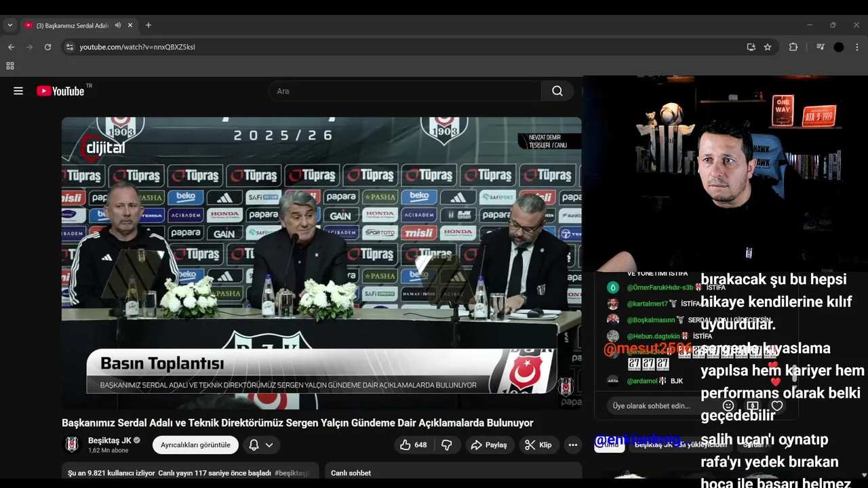
Task: Click @ÖmerFarukHıdır-s3b username in chat
Action: [660, 287]
